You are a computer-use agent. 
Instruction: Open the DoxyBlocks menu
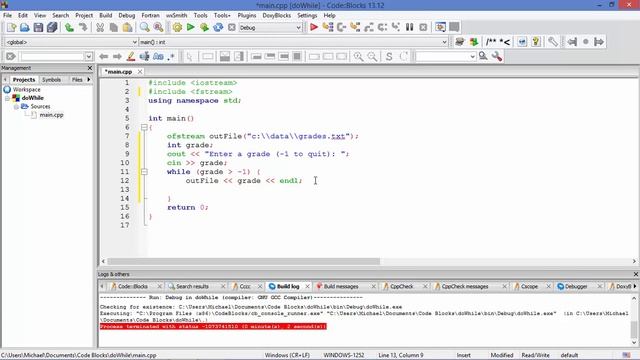click(276, 15)
